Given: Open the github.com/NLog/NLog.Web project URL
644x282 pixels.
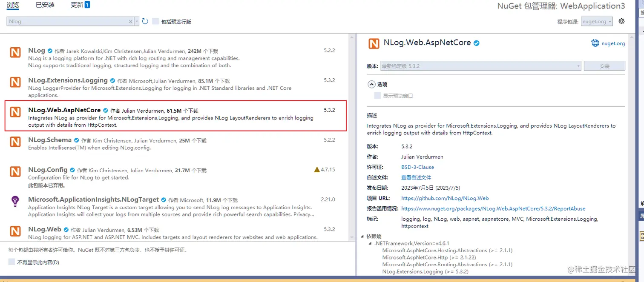Looking at the screenshot, I should pyautogui.click(x=445, y=198).
